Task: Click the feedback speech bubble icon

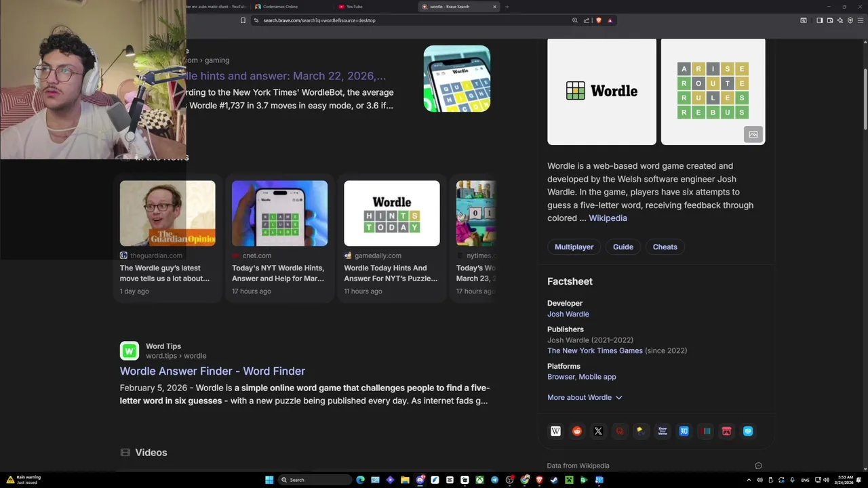Action: [x=758, y=466]
